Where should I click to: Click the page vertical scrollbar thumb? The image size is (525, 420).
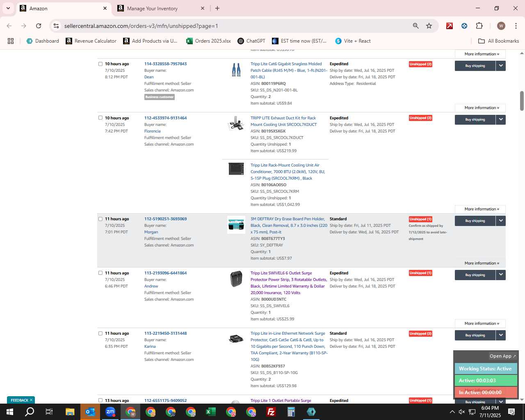click(522, 100)
